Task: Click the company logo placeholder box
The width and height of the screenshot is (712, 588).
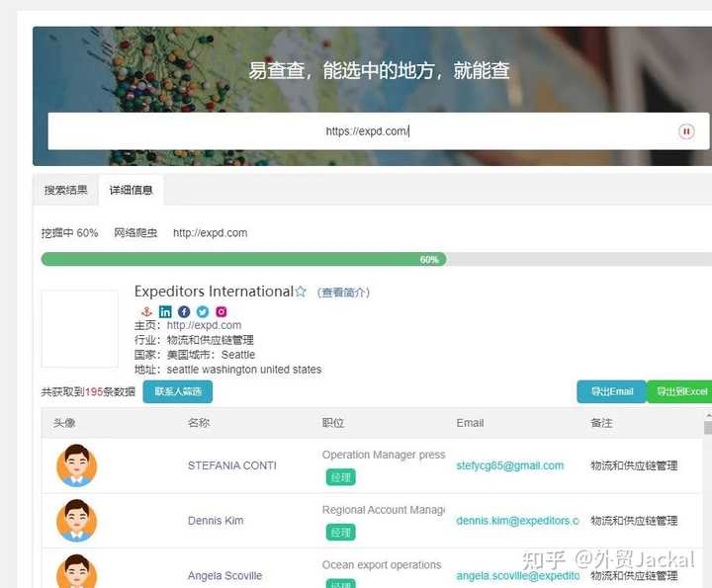Action: [x=79, y=329]
